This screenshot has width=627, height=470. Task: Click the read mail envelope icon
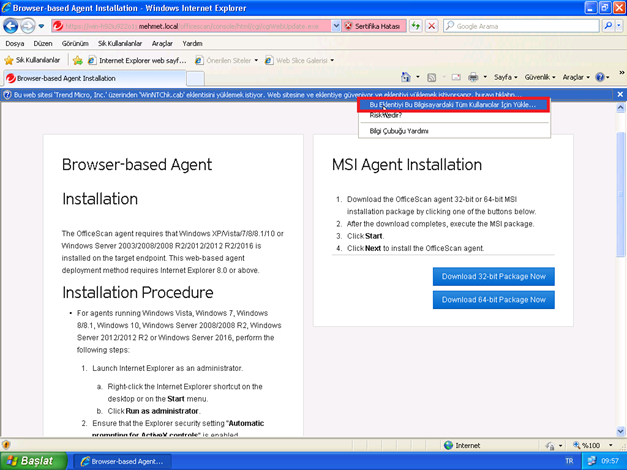click(x=456, y=77)
